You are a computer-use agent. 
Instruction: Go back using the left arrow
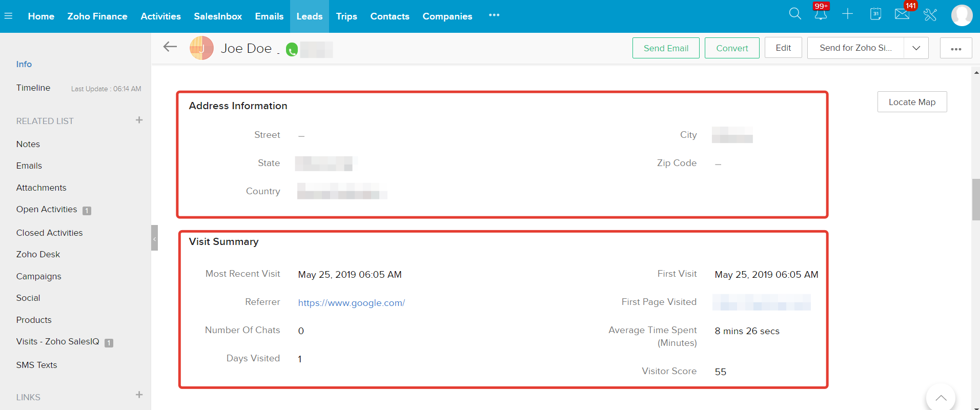click(170, 47)
